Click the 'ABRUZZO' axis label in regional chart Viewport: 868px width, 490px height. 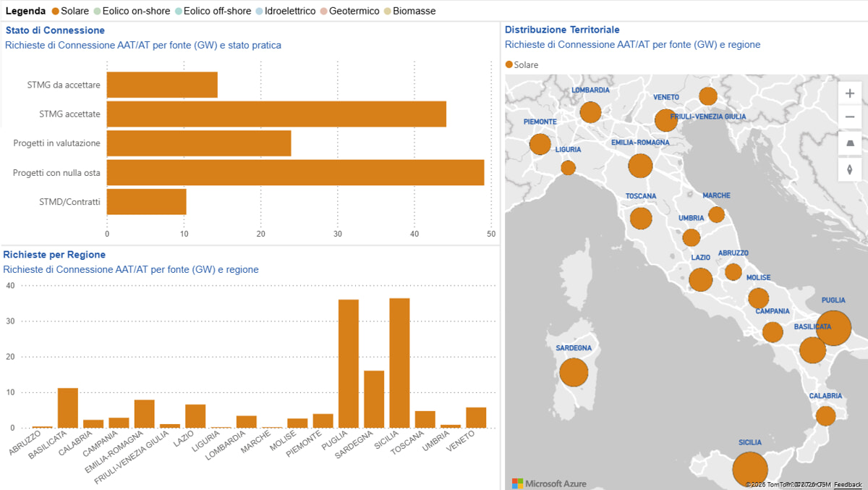click(26, 442)
